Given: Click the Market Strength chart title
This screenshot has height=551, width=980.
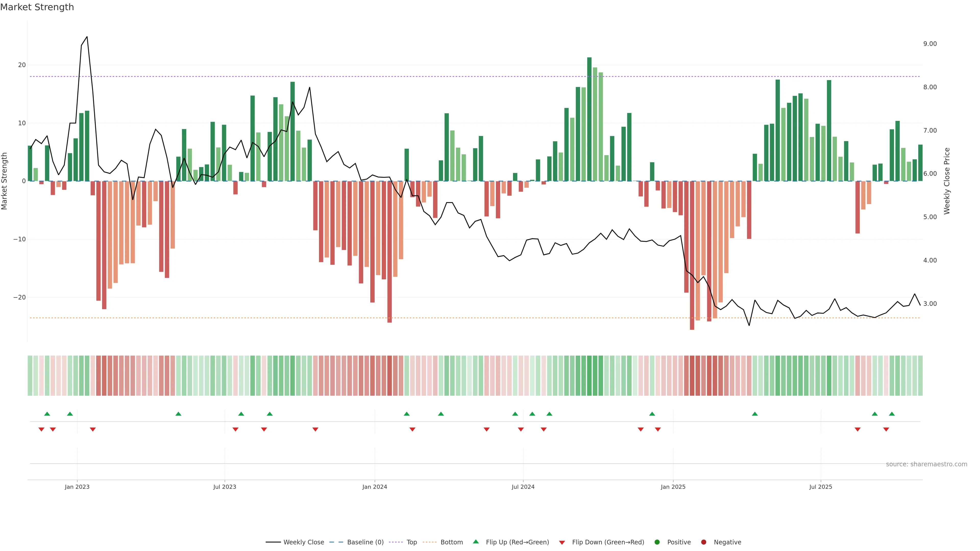Looking at the screenshot, I should tap(37, 7).
